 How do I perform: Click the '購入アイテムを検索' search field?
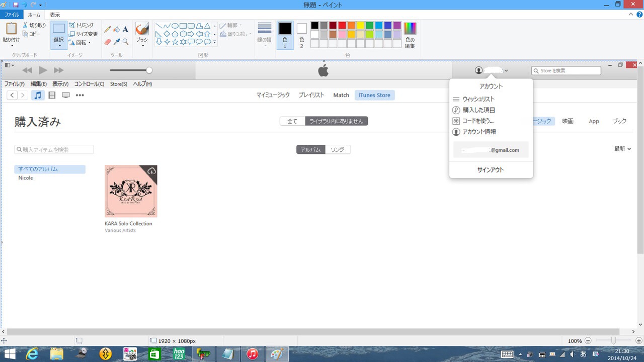[x=54, y=149]
